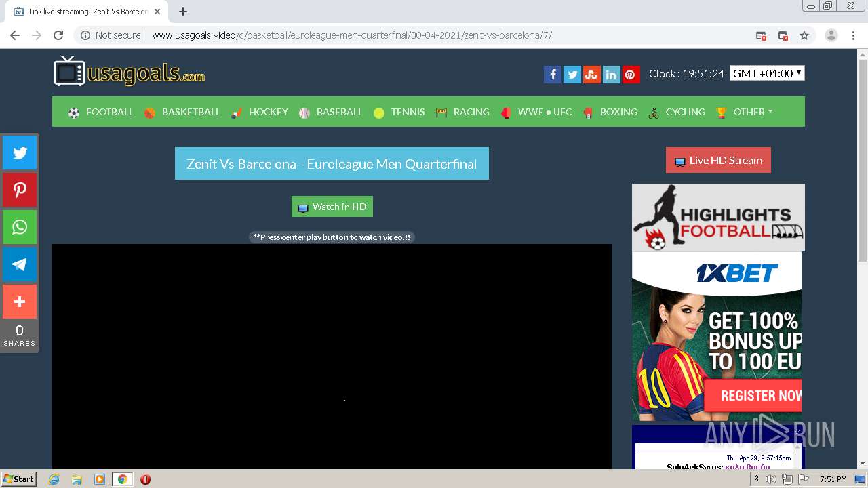
Task: Open the Pinterest icon in header
Action: [631, 75]
